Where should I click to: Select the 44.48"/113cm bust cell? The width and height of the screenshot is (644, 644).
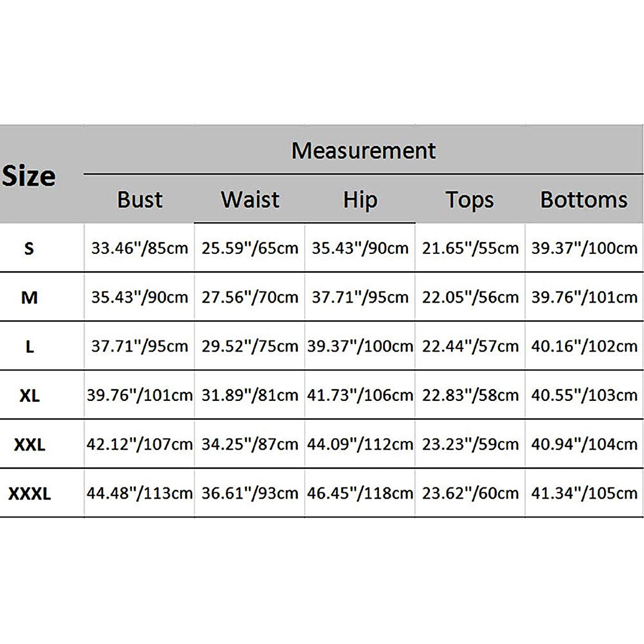pos(140,493)
